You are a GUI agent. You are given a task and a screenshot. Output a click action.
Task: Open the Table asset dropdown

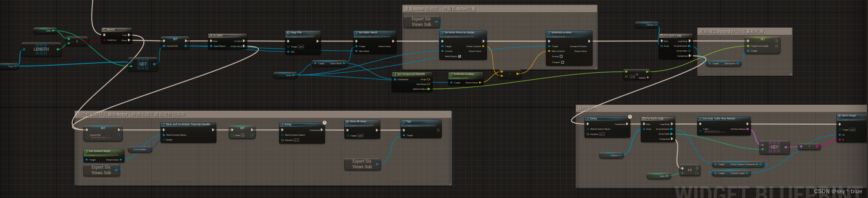click(711, 132)
